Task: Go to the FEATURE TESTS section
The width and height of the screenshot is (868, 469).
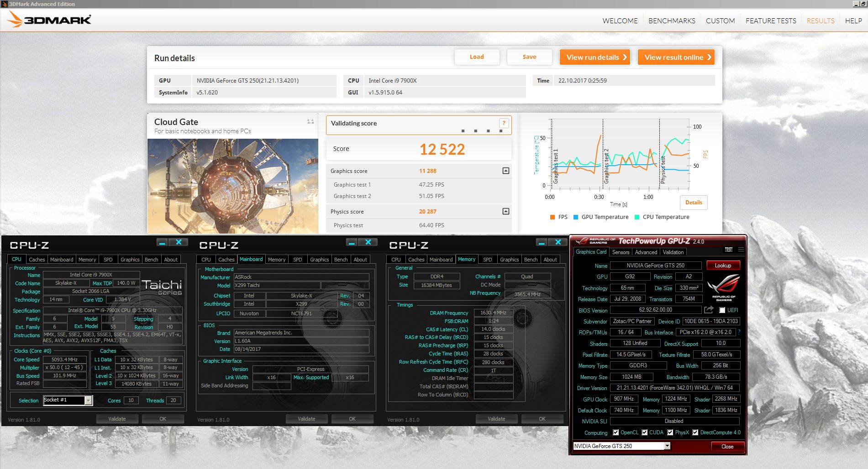Action: coord(771,21)
